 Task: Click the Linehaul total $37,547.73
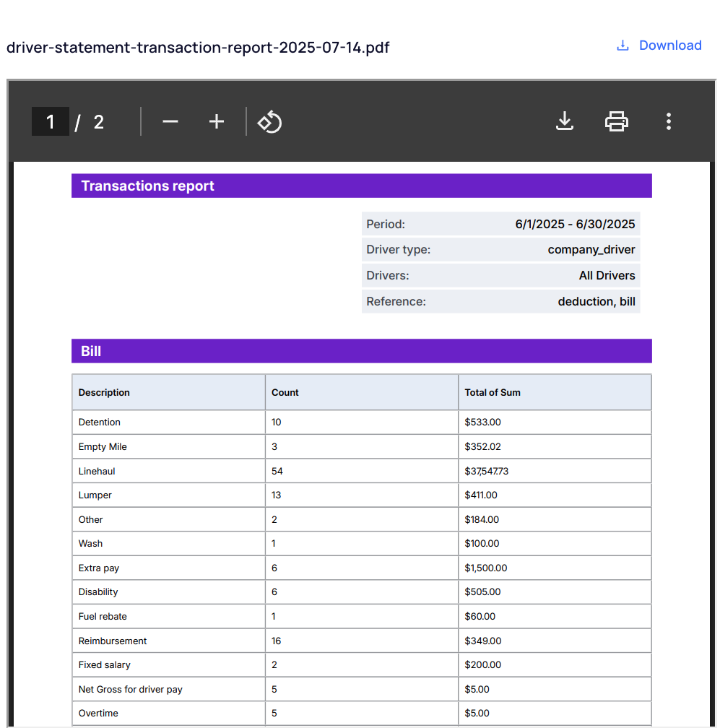487,471
